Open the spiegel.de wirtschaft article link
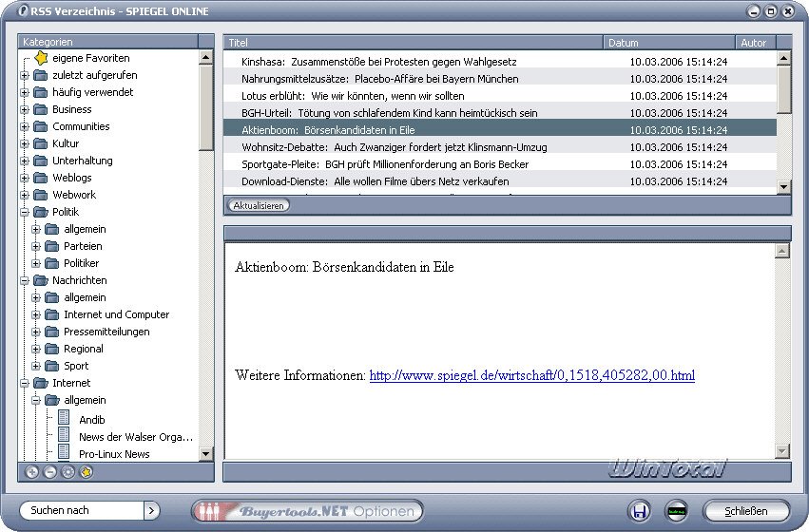Viewport: 809px width, 532px height. click(532, 375)
